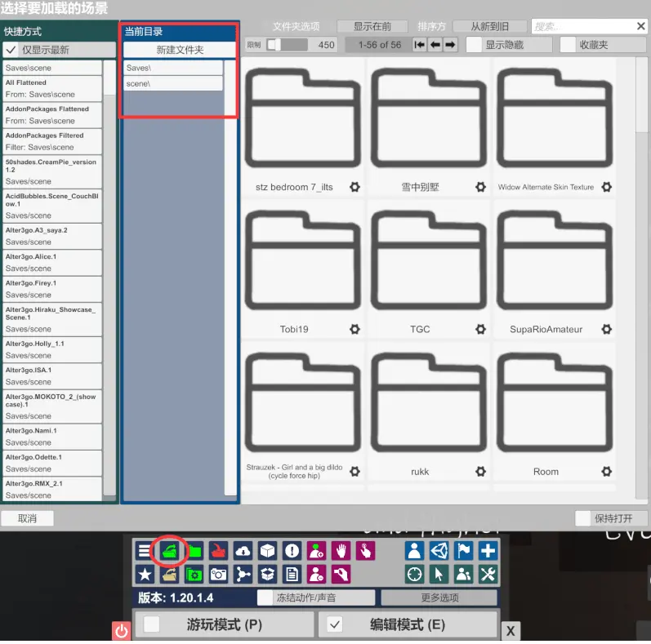651x644 pixels.
Task: Enable the 保持打开 checkbox
Action: click(x=583, y=518)
